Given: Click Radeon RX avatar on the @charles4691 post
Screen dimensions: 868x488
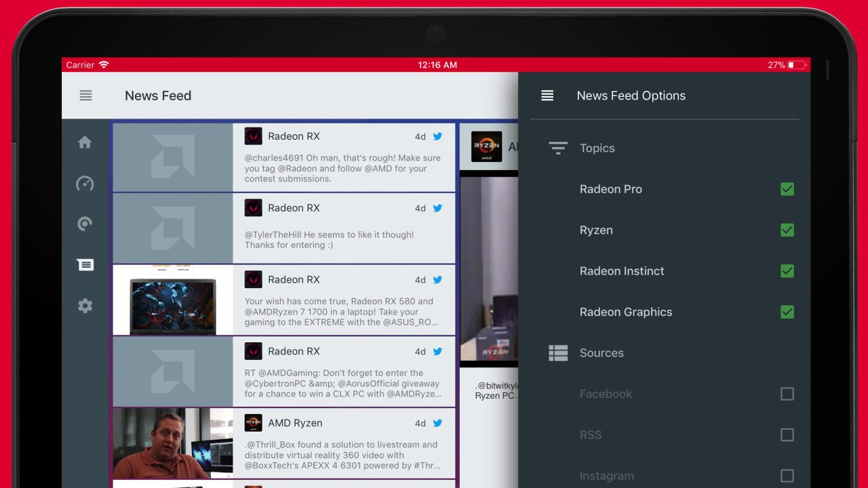Looking at the screenshot, I should [x=254, y=136].
